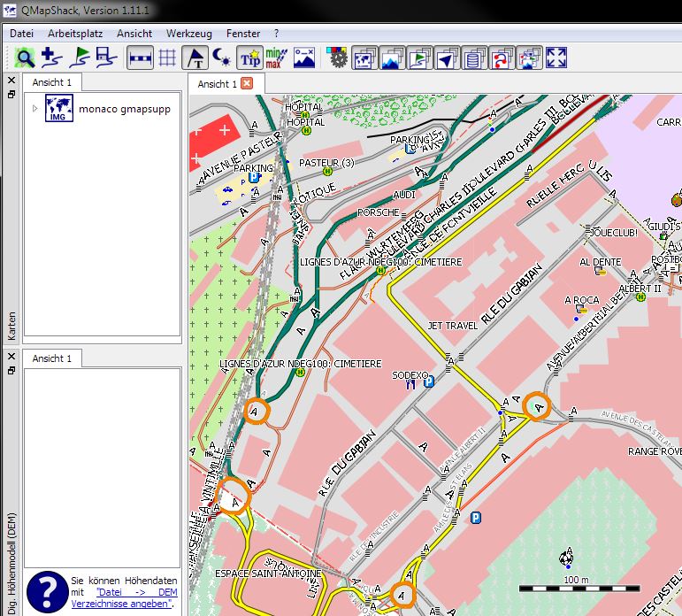Viewport: 682px width, 616px height.
Task: Toggle night and day mode
Action: (222, 58)
